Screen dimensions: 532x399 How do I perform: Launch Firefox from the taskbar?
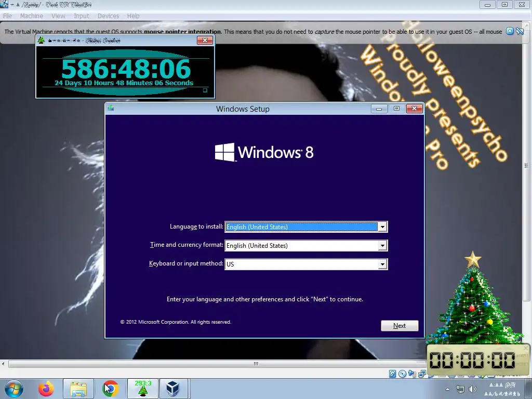pos(46,389)
